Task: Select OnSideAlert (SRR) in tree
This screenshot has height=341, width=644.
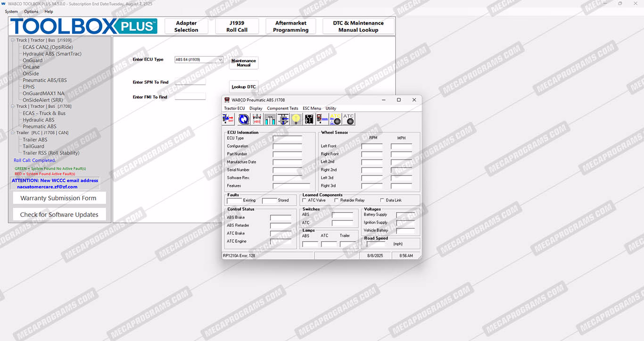Action: point(43,100)
